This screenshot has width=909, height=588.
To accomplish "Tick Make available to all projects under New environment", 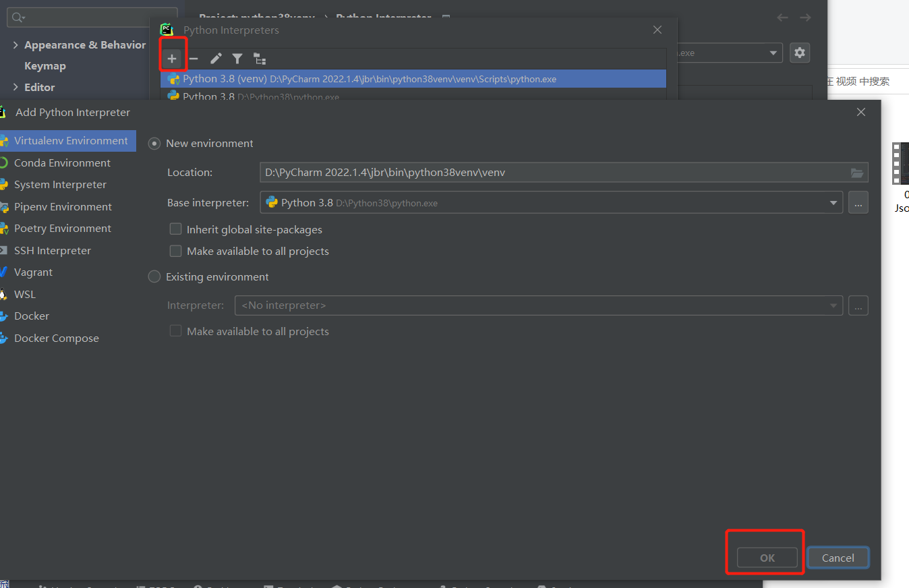I will pos(176,251).
